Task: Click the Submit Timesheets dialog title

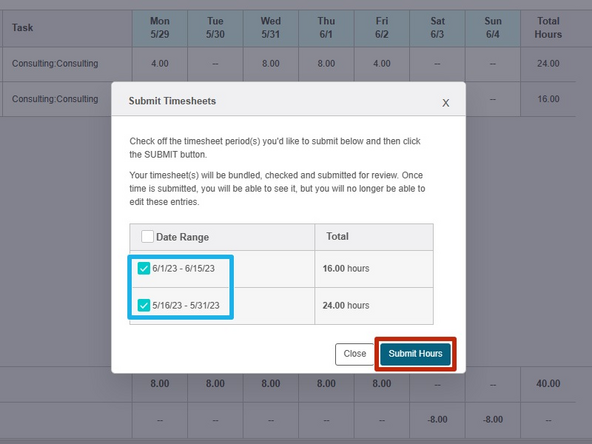Action: (x=172, y=101)
